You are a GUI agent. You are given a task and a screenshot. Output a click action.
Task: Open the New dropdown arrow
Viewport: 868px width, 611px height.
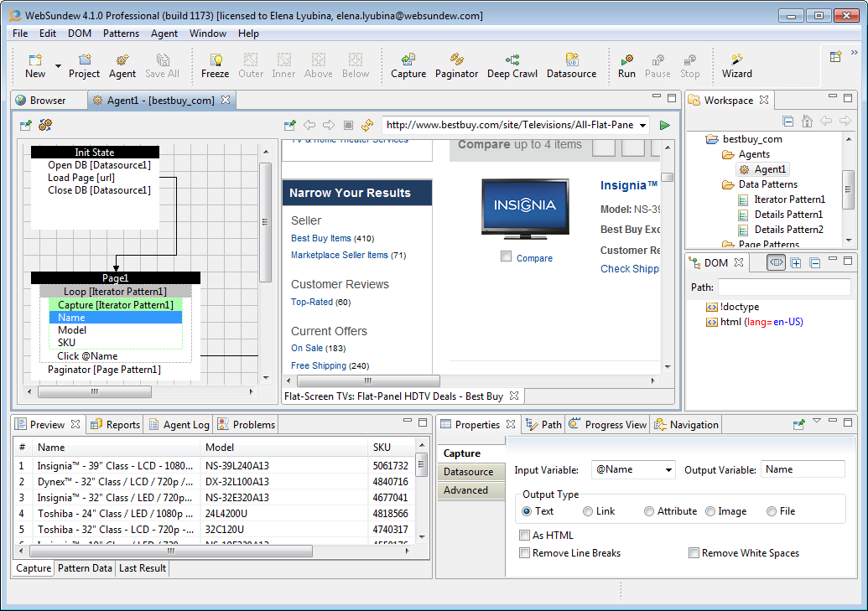pyautogui.click(x=58, y=66)
